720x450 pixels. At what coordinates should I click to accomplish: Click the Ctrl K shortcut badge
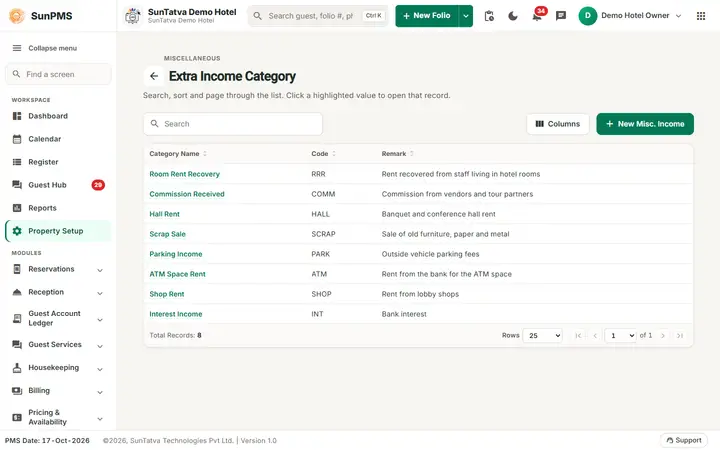click(373, 16)
